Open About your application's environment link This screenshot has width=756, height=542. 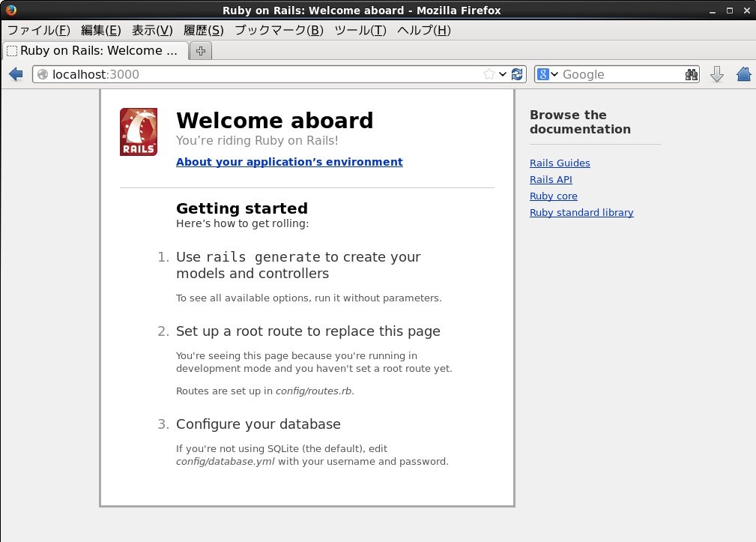pyautogui.click(x=289, y=162)
